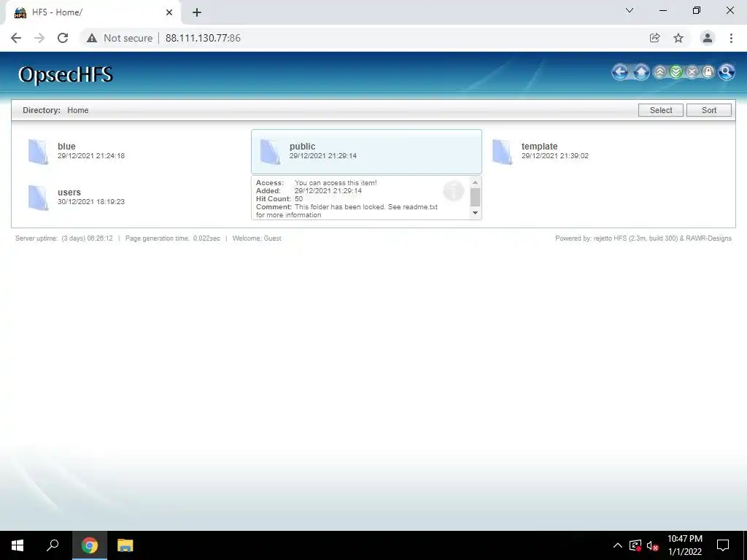The height and width of the screenshot is (560, 747).
Task: Open the blue folder icon
Action: pyautogui.click(x=38, y=152)
